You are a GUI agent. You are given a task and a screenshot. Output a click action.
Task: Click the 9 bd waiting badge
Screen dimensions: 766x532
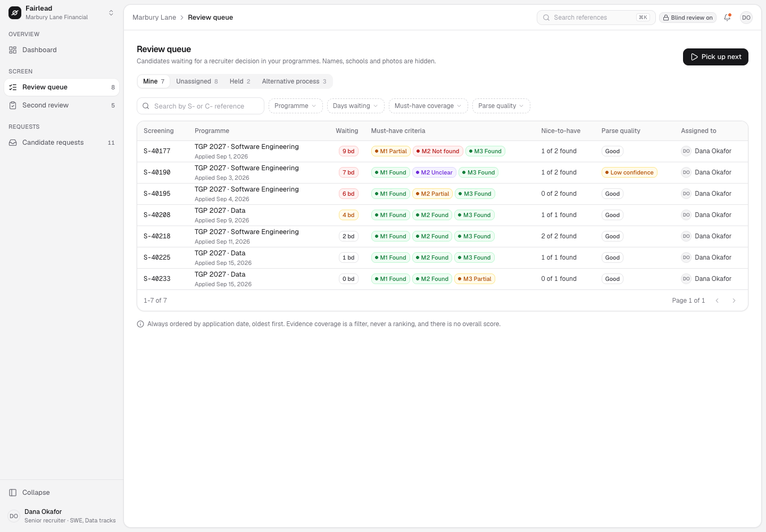(x=348, y=151)
